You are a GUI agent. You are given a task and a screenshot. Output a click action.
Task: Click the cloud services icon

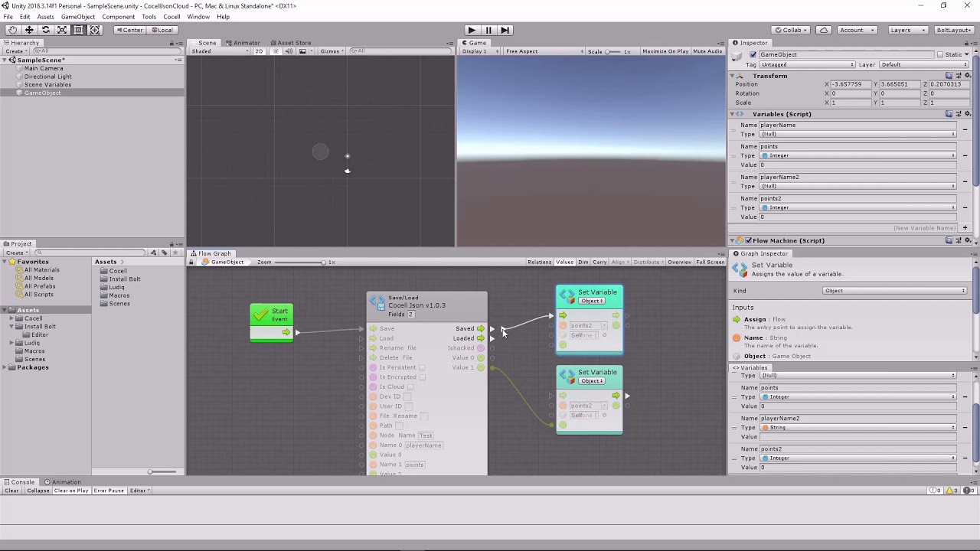(824, 30)
